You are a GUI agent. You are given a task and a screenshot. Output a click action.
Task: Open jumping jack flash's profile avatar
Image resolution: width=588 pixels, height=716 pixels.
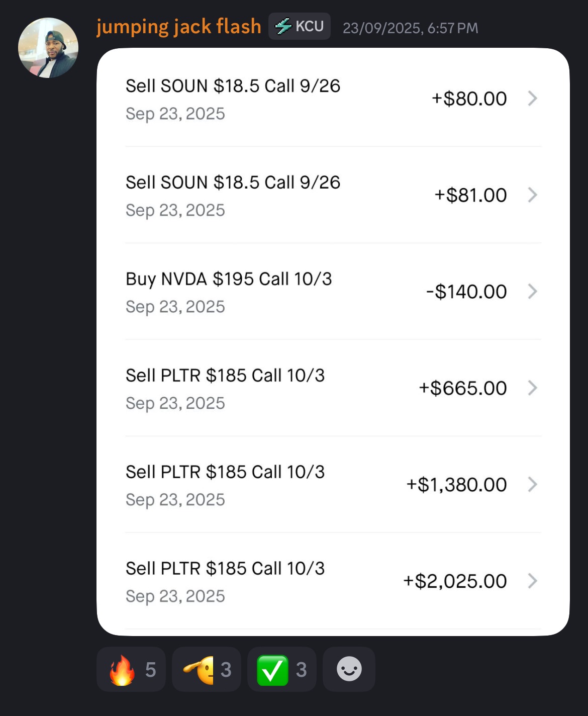48,48
